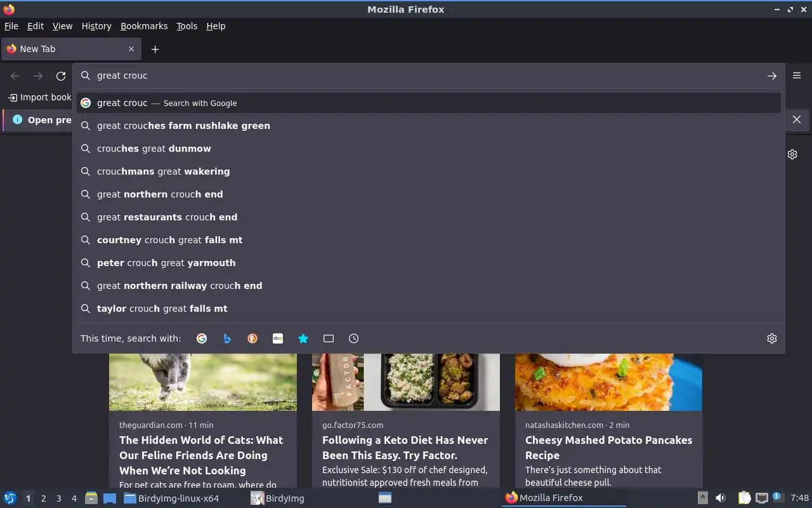Screen dimensions: 812x508
Task: Click the network tray icon
Action: click(x=762, y=498)
